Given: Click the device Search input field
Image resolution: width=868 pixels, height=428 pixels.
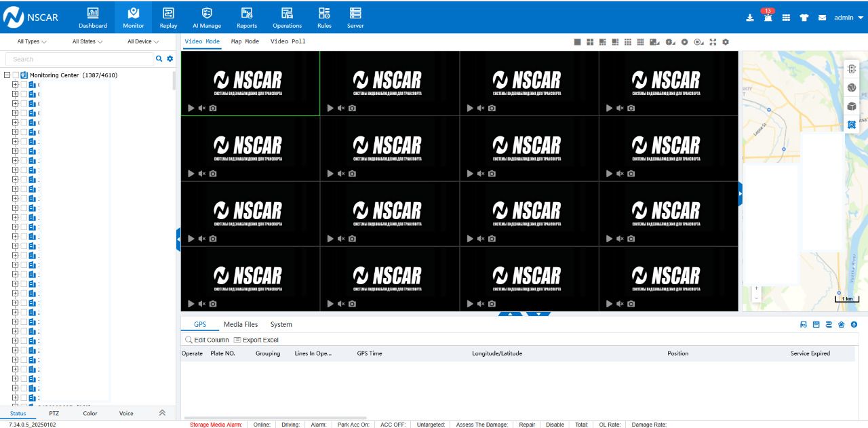Looking at the screenshot, I should (81, 59).
